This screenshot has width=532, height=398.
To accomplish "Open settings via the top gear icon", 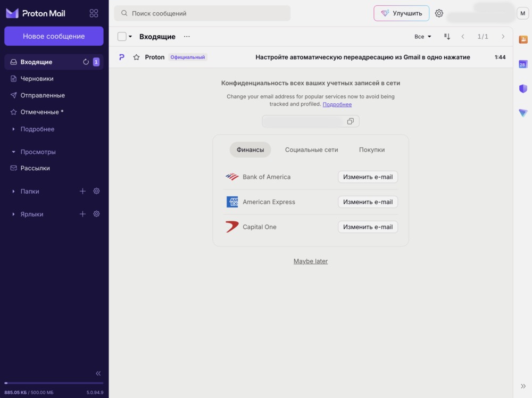I will [x=439, y=13].
